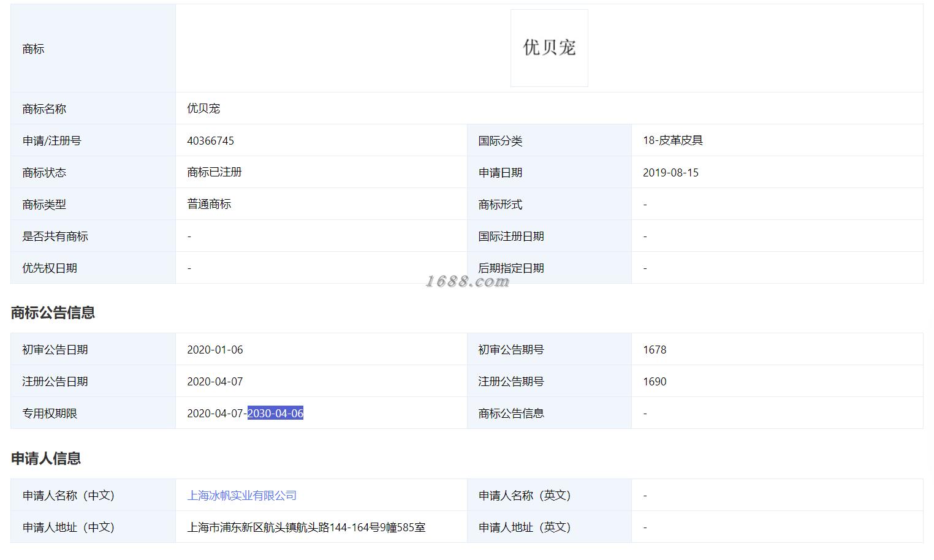This screenshot has width=934, height=560.
Task: Click the 初审公告期号 label cell
Action: click(x=549, y=349)
